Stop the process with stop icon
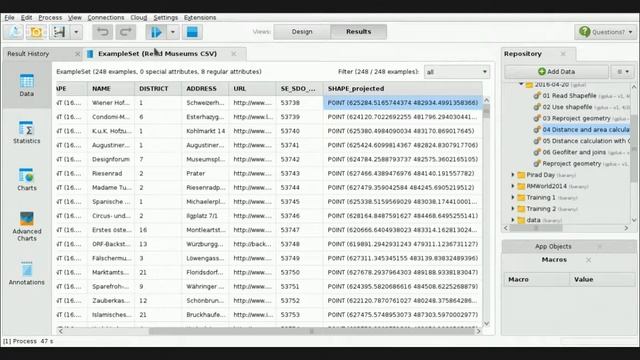The image size is (640, 360). point(192,32)
